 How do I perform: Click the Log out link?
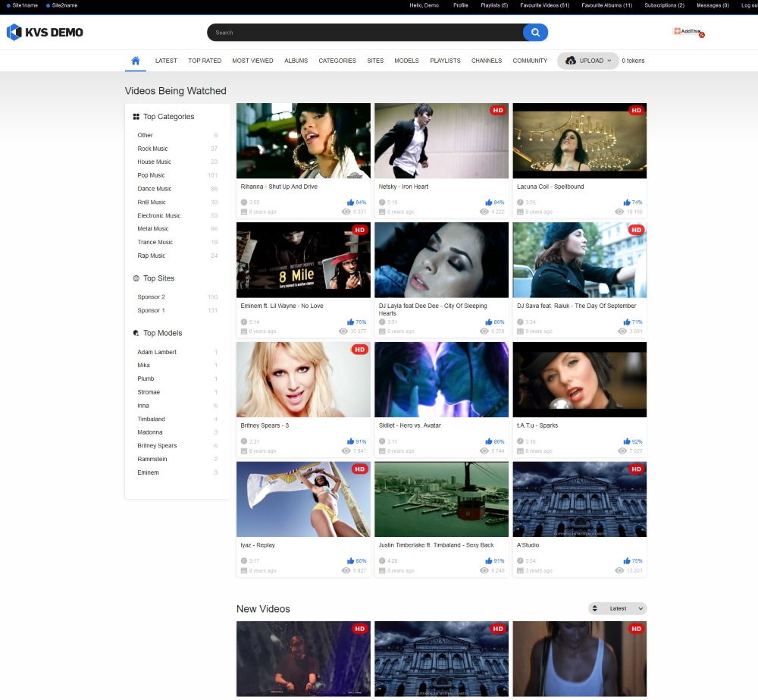click(x=750, y=5)
